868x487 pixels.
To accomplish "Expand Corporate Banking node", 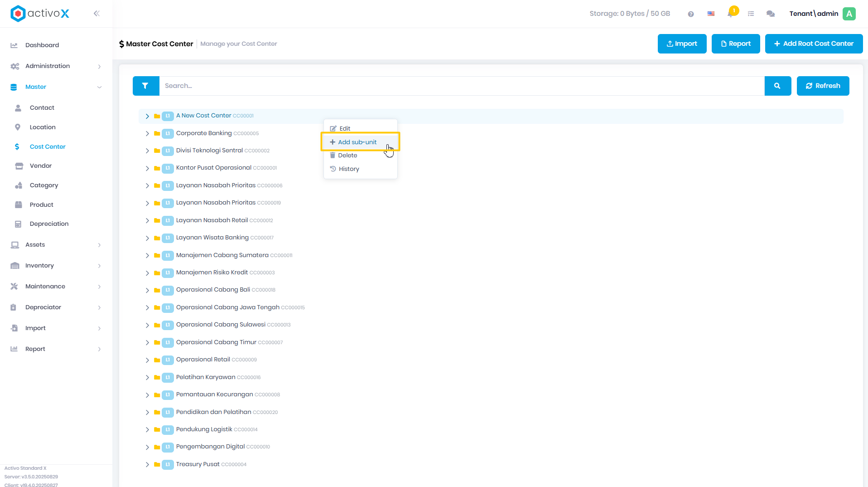I will coord(147,134).
